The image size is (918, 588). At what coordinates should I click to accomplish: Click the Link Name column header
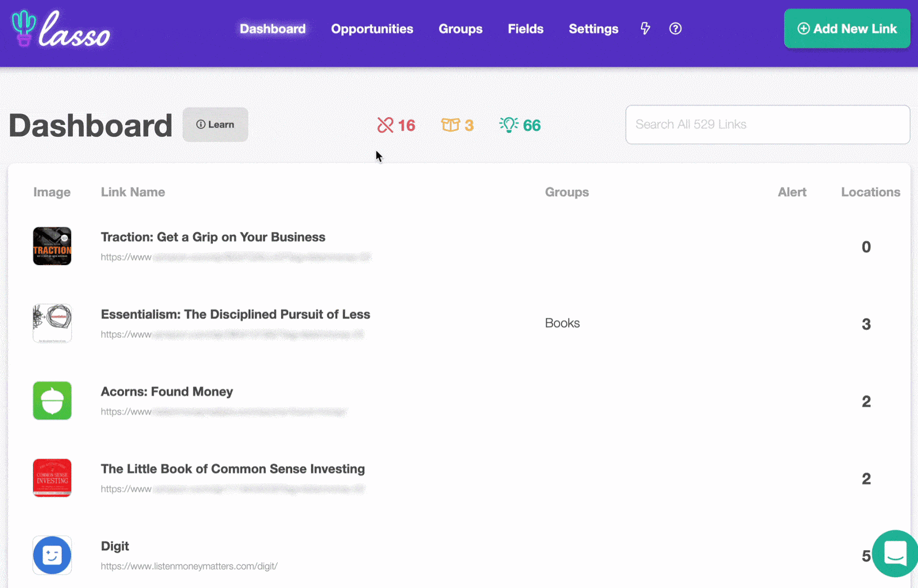coord(133,192)
